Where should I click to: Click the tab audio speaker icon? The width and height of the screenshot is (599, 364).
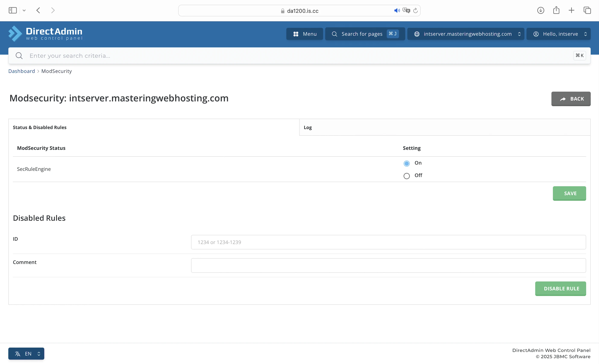pyautogui.click(x=397, y=11)
